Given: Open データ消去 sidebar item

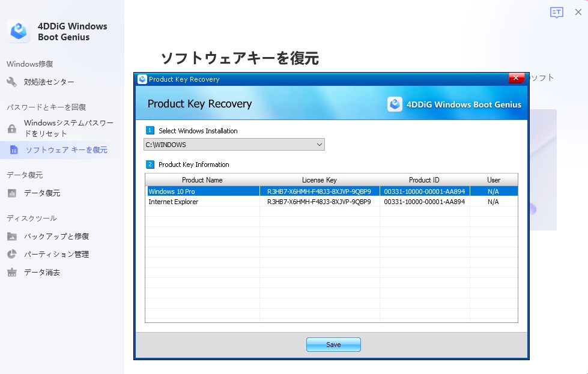Looking at the screenshot, I should point(42,272).
